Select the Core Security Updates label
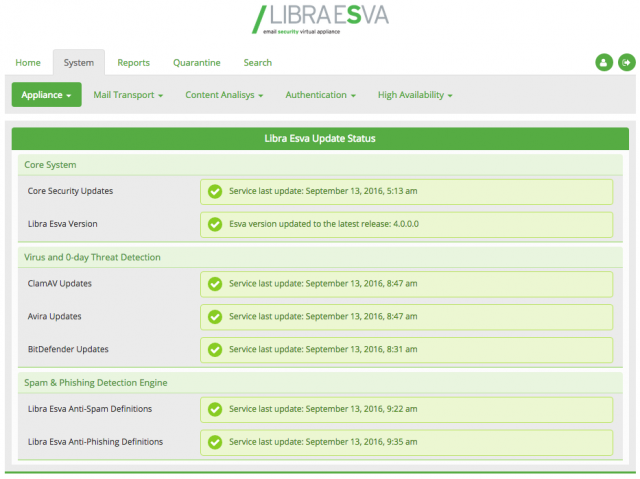The width and height of the screenshot is (640, 479). 70,191
